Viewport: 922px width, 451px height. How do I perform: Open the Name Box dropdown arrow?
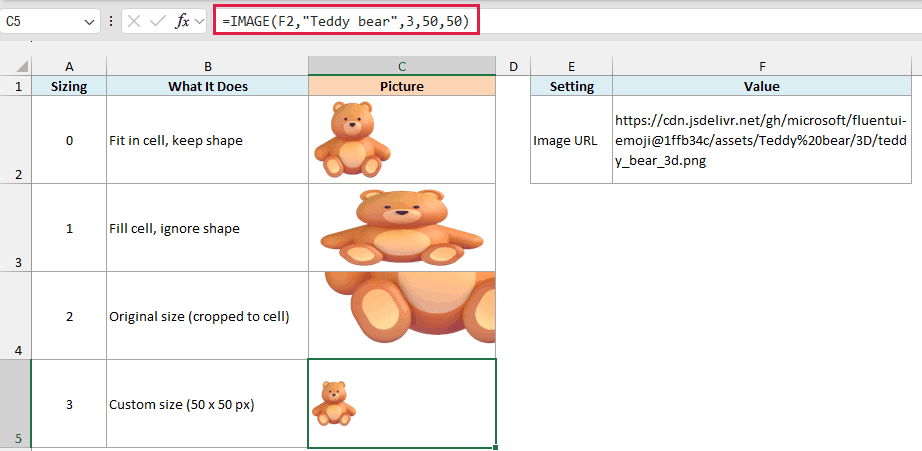pyautogui.click(x=89, y=22)
